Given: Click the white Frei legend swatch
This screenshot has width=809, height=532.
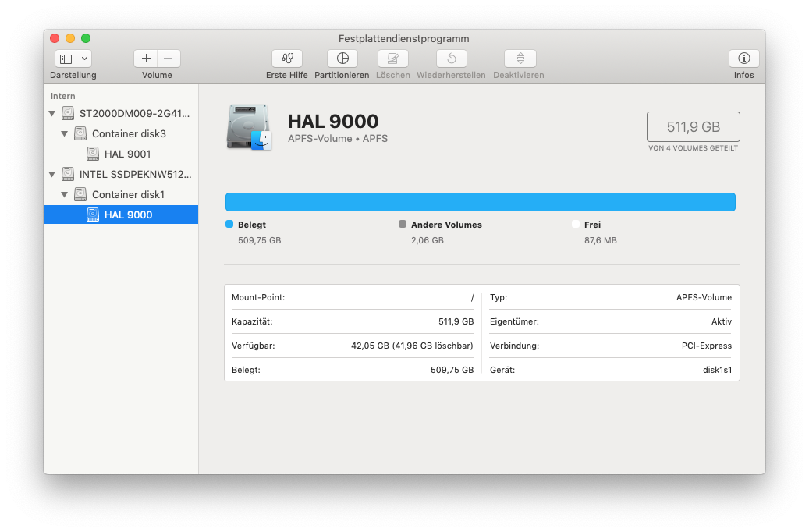Looking at the screenshot, I should [x=576, y=224].
